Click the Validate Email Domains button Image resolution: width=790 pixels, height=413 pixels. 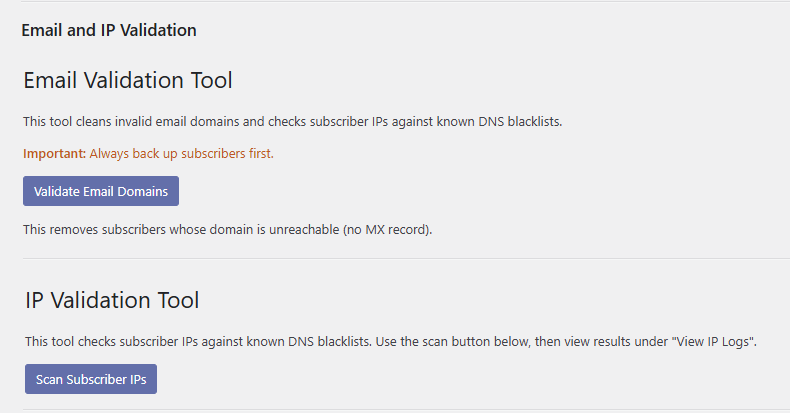click(x=101, y=191)
